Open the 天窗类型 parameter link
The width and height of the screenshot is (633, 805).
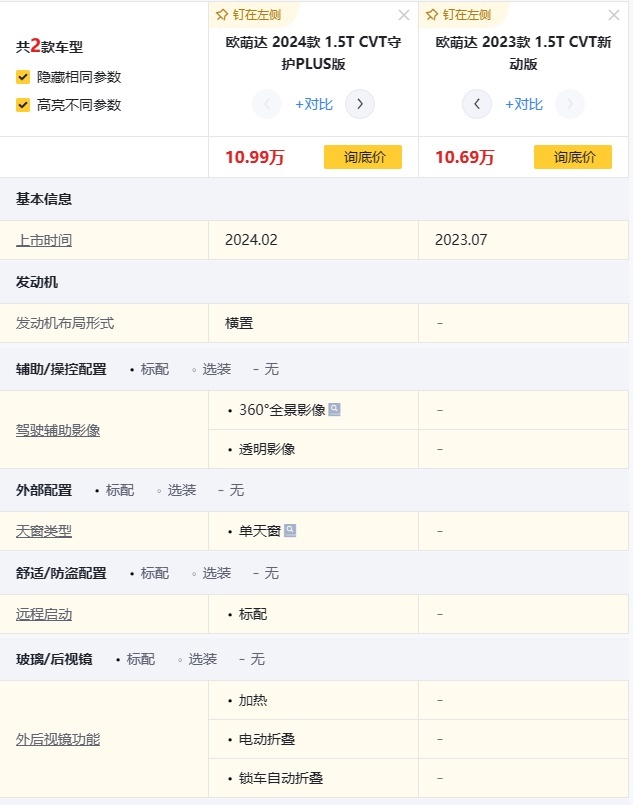tap(44, 531)
